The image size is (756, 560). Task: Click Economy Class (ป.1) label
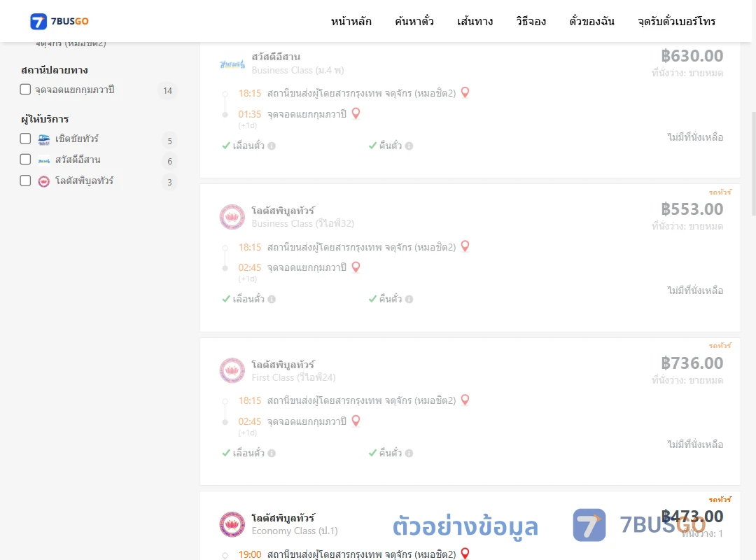(295, 531)
